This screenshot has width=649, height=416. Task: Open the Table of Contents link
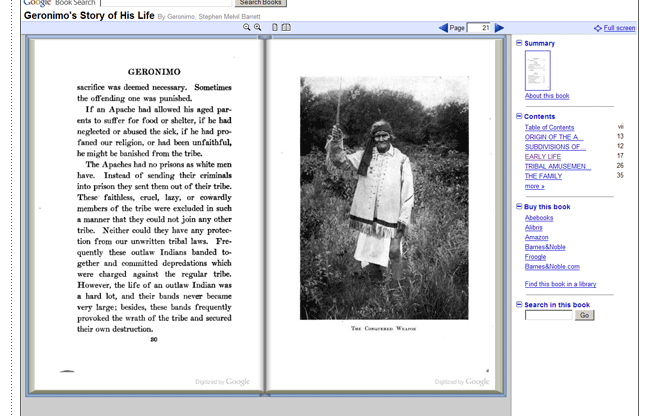click(x=549, y=128)
